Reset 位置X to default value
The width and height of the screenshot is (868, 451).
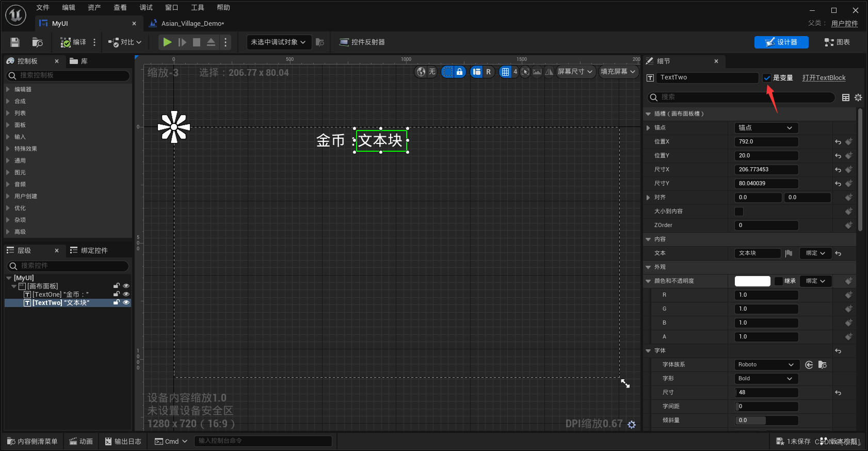click(838, 142)
